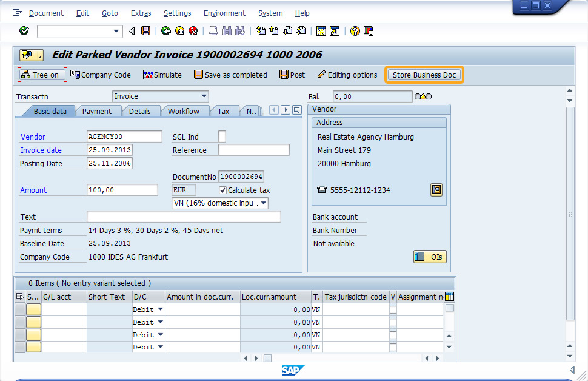This screenshot has width=588, height=381.
Task: Click the Post button
Action: (292, 75)
